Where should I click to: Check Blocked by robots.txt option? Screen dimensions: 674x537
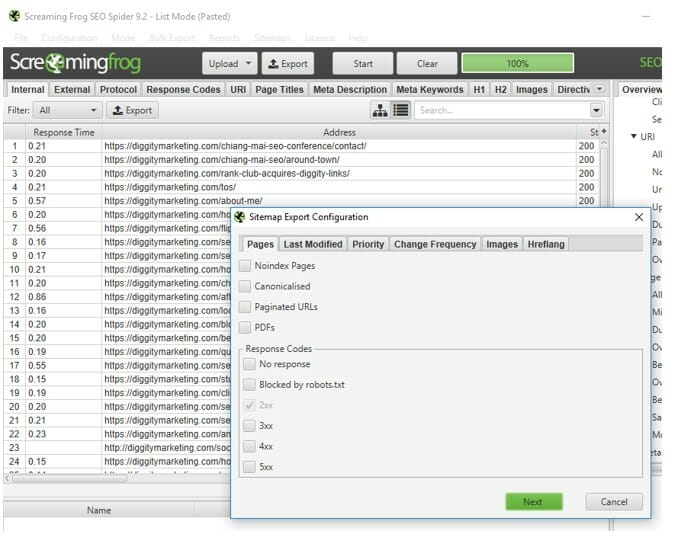click(249, 385)
